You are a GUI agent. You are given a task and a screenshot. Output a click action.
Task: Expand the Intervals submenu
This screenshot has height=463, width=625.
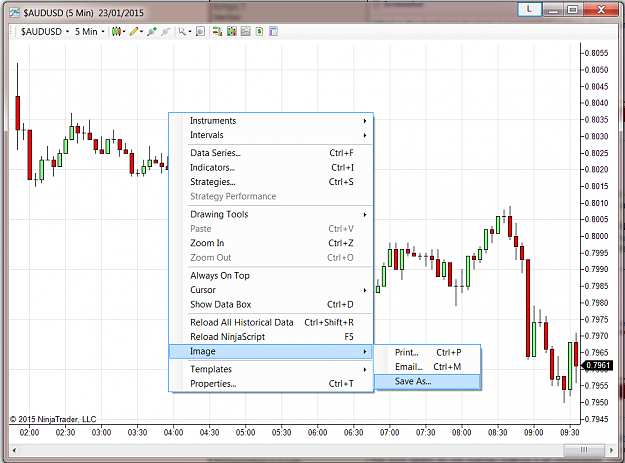[x=271, y=135]
